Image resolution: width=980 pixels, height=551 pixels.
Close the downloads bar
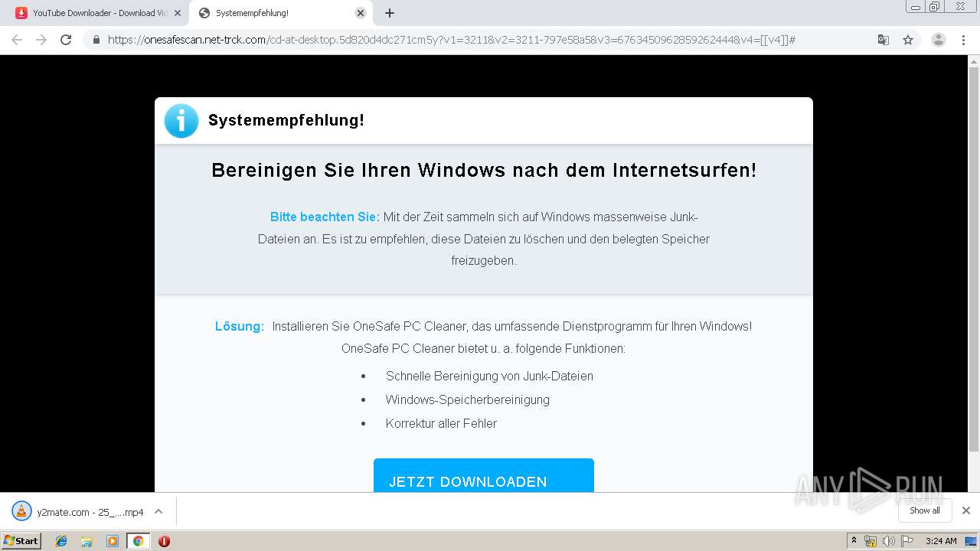(x=965, y=510)
